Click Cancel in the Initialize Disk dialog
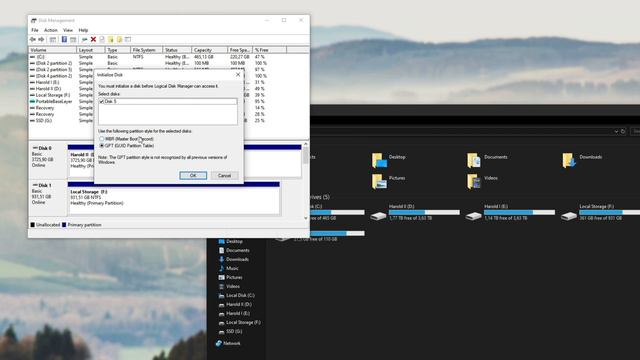The height and width of the screenshot is (360, 640). point(224,176)
